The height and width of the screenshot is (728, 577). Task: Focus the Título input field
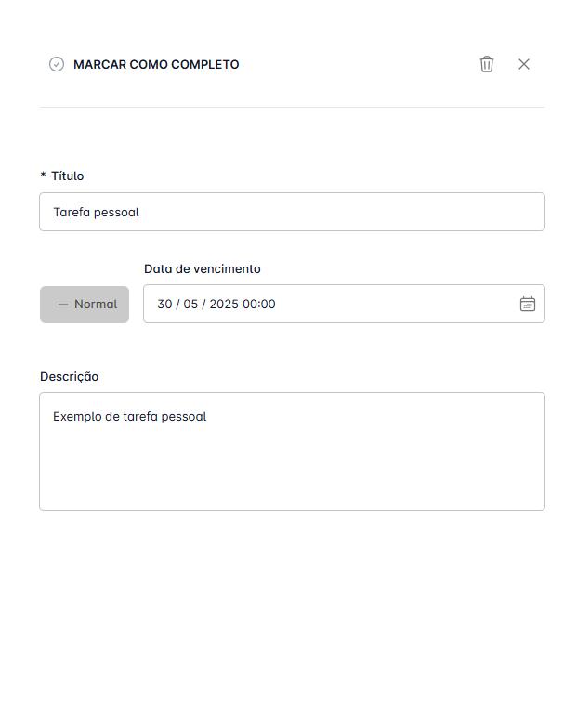[x=292, y=212]
